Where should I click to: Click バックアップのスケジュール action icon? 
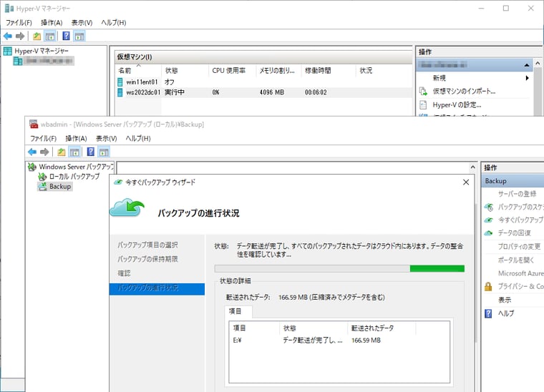pos(488,207)
